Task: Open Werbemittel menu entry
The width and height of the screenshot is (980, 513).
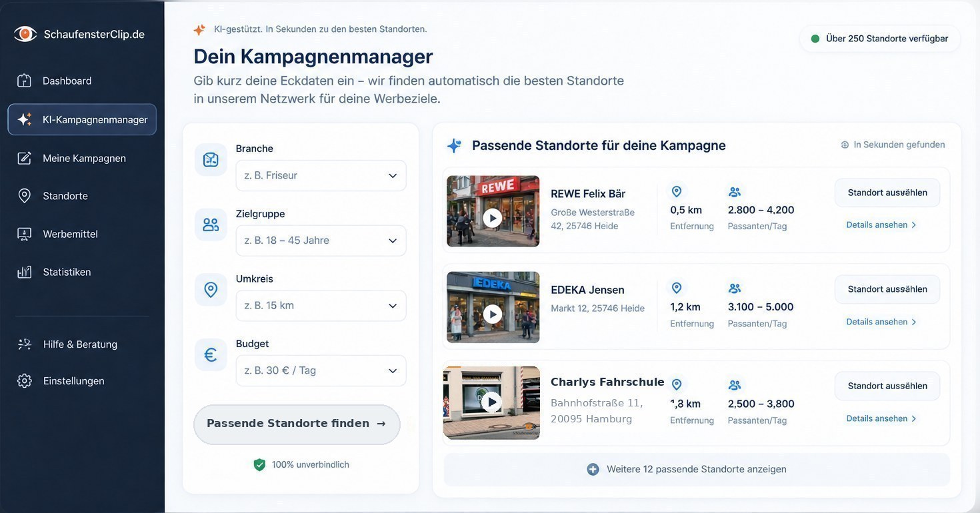Action: tap(82, 234)
